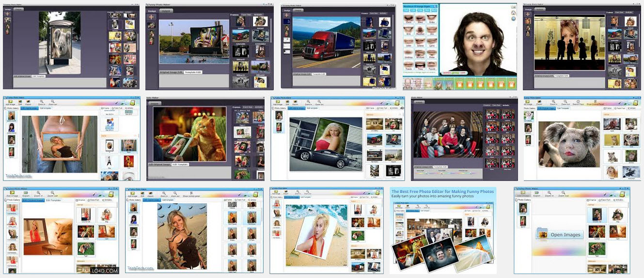This screenshot has width=644, height=278.
Task: Open Edit template tab in jeans woman screenshot
Action: 45,108
